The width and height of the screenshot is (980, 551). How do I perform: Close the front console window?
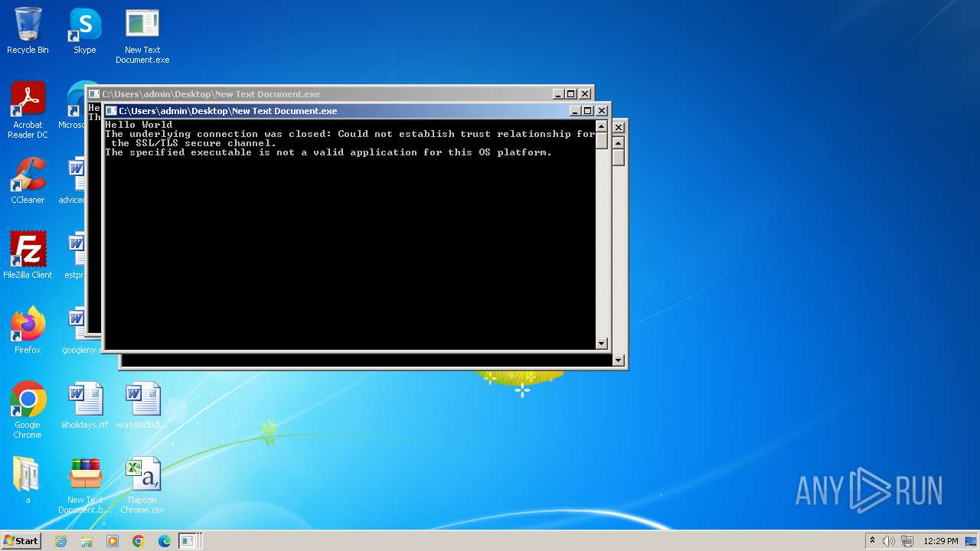602,111
